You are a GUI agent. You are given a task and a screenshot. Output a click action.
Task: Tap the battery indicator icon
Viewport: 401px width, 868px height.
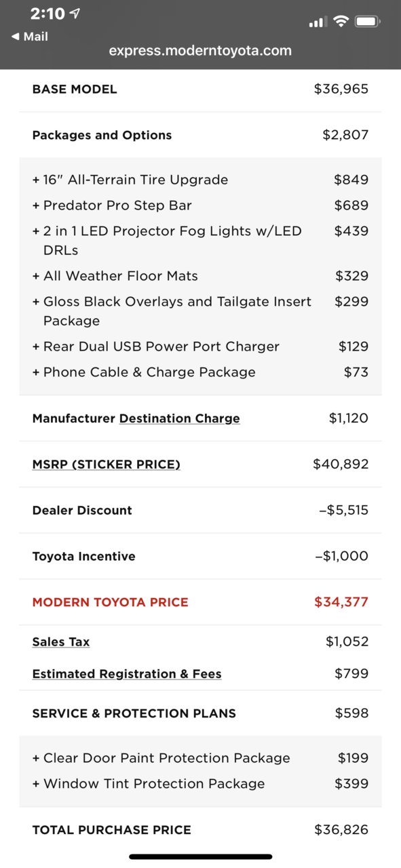point(367,22)
